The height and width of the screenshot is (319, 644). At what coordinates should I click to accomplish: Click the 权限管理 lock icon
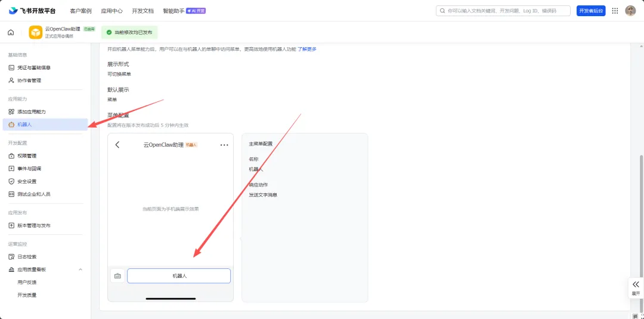pyautogui.click(x=11, y=156)
